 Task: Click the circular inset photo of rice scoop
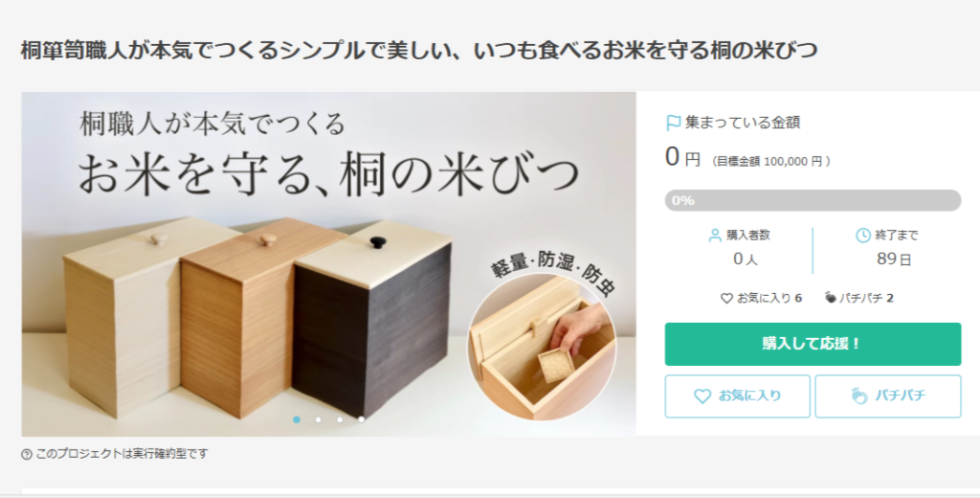542,347
